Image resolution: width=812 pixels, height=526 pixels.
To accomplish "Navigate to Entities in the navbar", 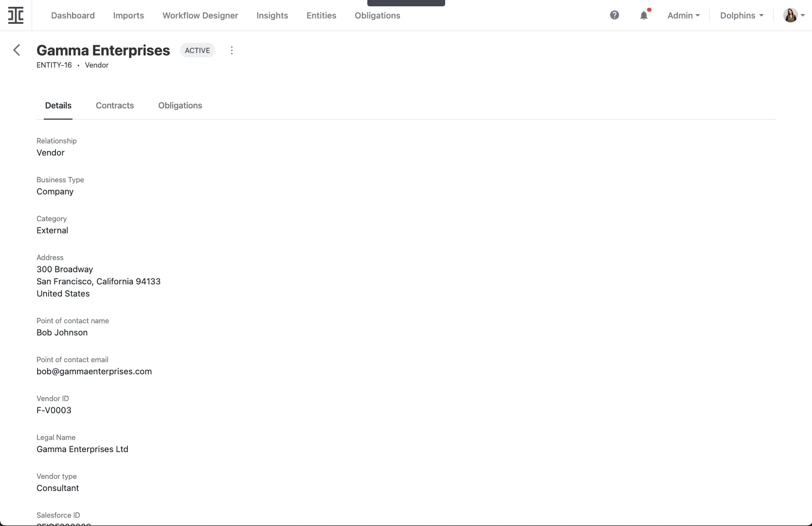I will click(x=322, y=16).
